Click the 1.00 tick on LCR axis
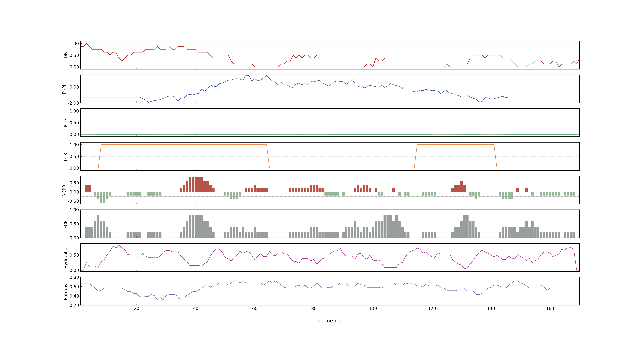The image size is (644, 343). pos(74,145)
